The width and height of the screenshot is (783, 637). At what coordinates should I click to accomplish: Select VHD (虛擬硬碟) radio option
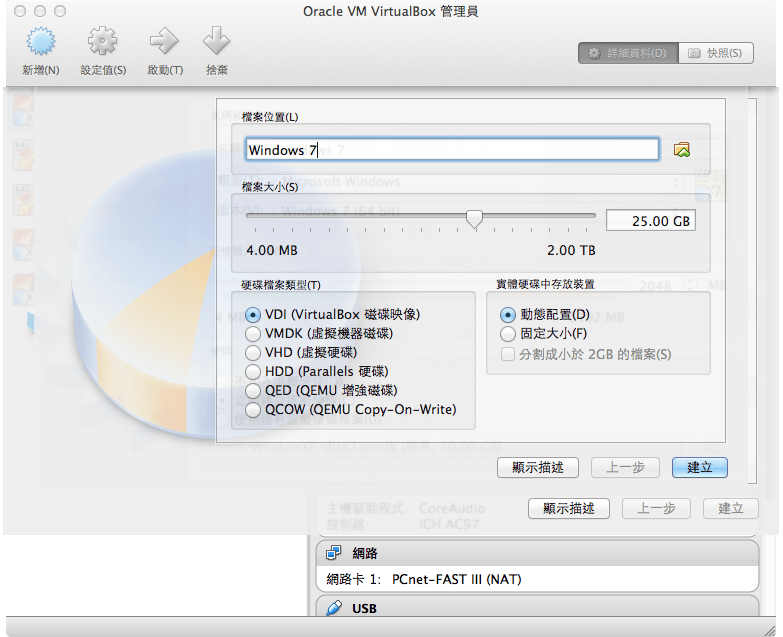(253, 352)
